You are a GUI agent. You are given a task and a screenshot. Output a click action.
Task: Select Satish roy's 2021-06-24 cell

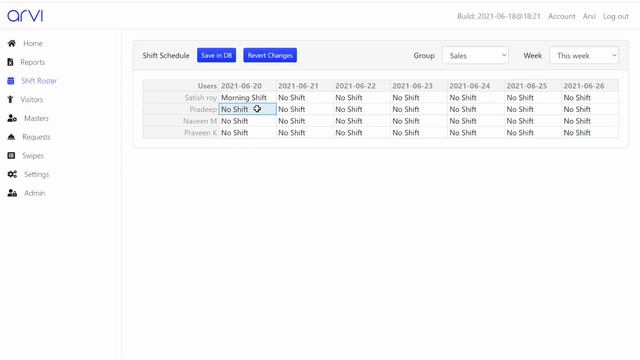[x=476, y=98]
